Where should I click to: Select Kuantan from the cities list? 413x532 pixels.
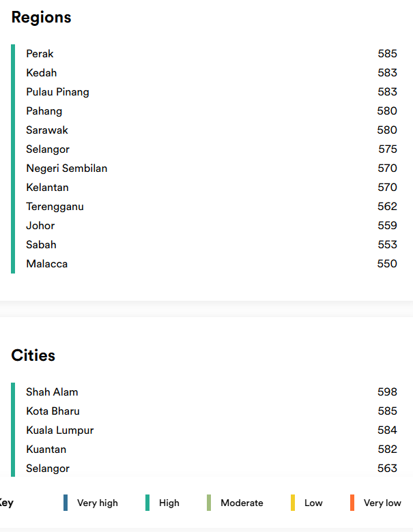[x=46, y=449]
